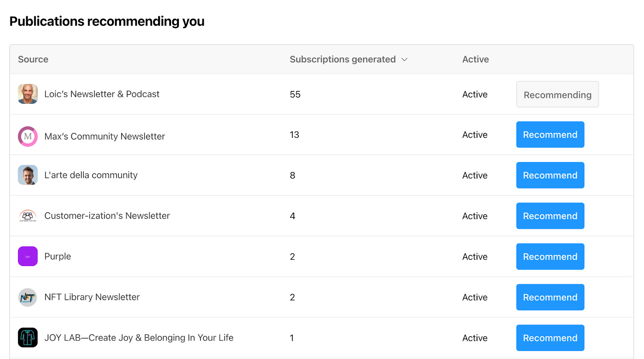Click Recommend for Customer-ization's Newsletter
The width and height of the screenshot is (644, 359).
[550, 216]
